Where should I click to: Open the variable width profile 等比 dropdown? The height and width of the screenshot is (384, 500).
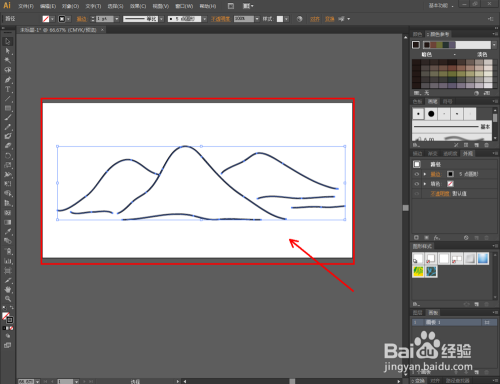pyautogui.click(x=161, y=19)
